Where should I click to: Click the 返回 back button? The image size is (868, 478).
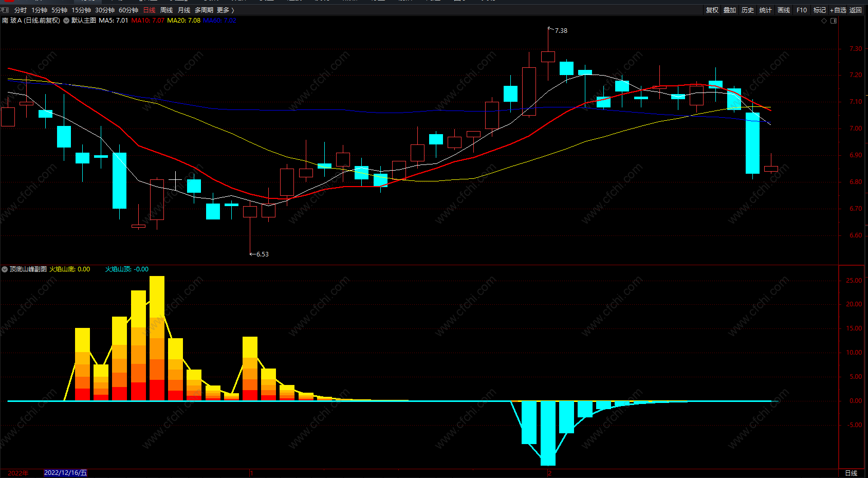[856, 10]
